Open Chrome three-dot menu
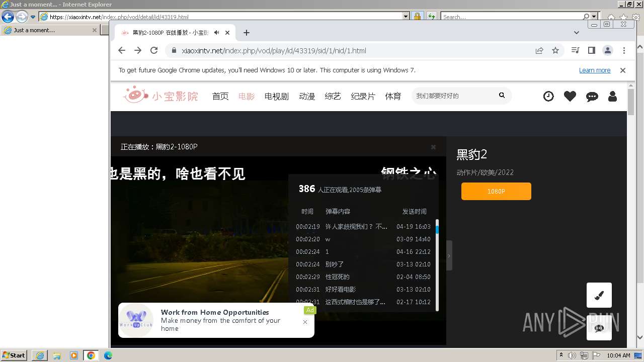Viewport: 644px width, 362px height. [x=624, y=50]
